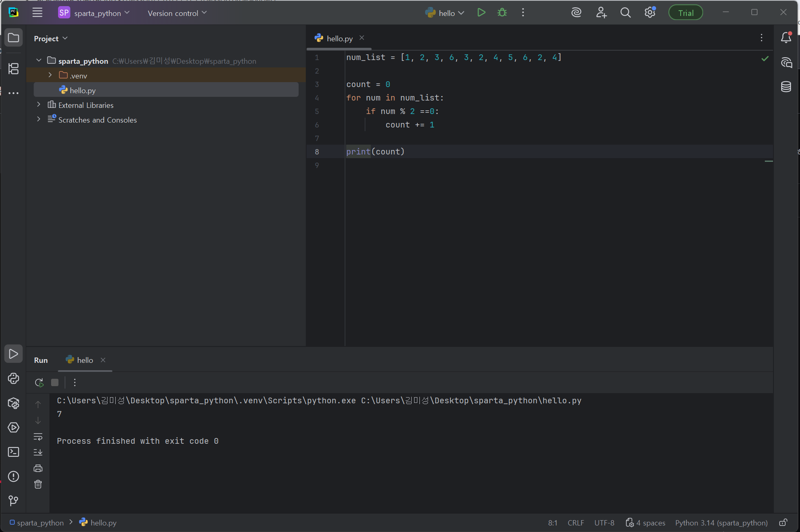
Task: Open the Python Packages tool window
Action: (13, 403)
